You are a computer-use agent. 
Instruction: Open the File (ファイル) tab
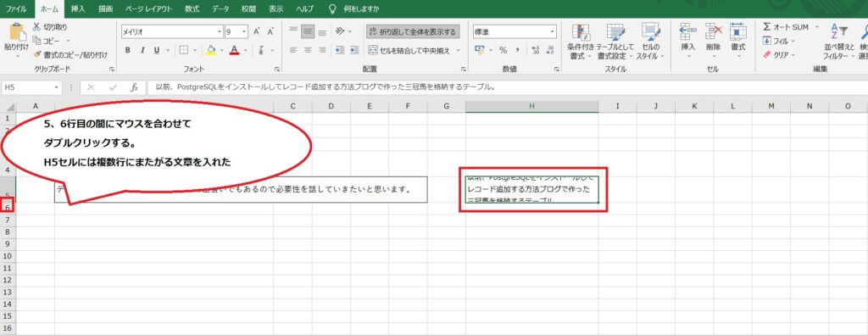[16, 8]
